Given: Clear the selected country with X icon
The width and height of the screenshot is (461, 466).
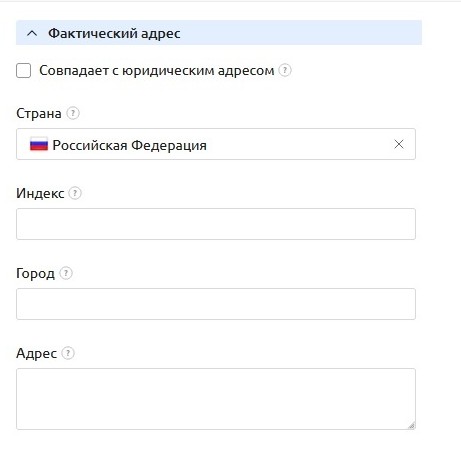Looking at the screenshot, I should pos(399,144).
